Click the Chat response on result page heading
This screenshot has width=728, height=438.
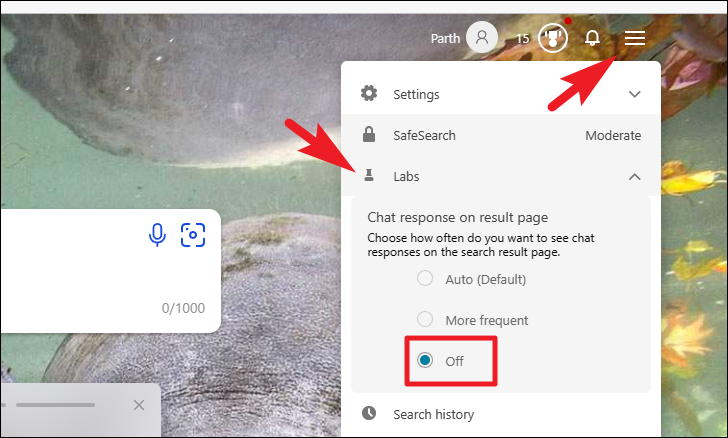pos(458,217)
